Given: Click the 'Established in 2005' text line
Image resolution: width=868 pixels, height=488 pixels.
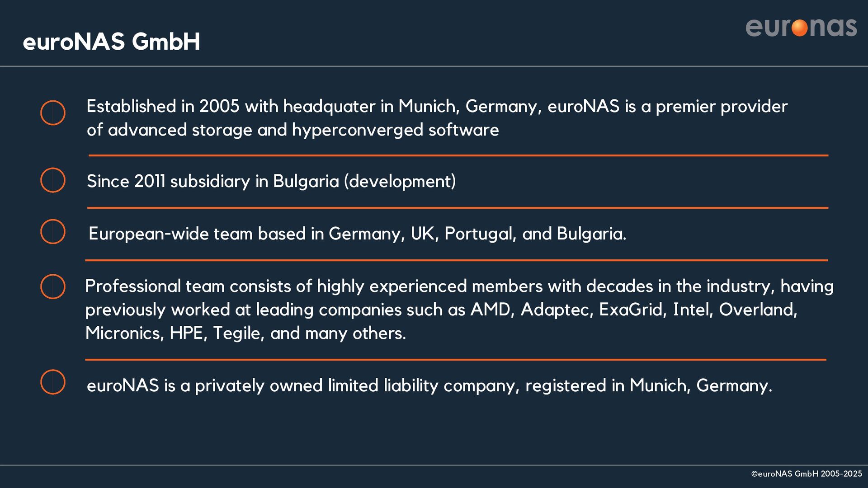Looking at the screenshot, I should (437, 107).
